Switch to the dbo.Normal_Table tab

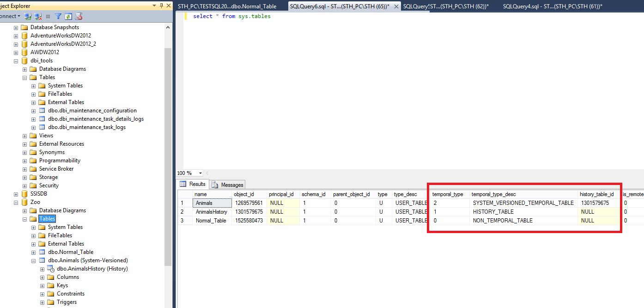click(x=227, y=6)
